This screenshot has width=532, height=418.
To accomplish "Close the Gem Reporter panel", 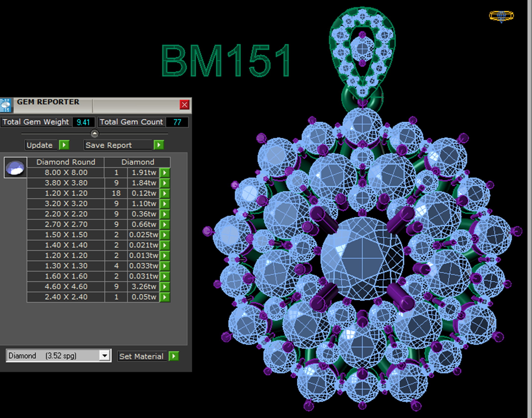I will (x=184, y=105).
